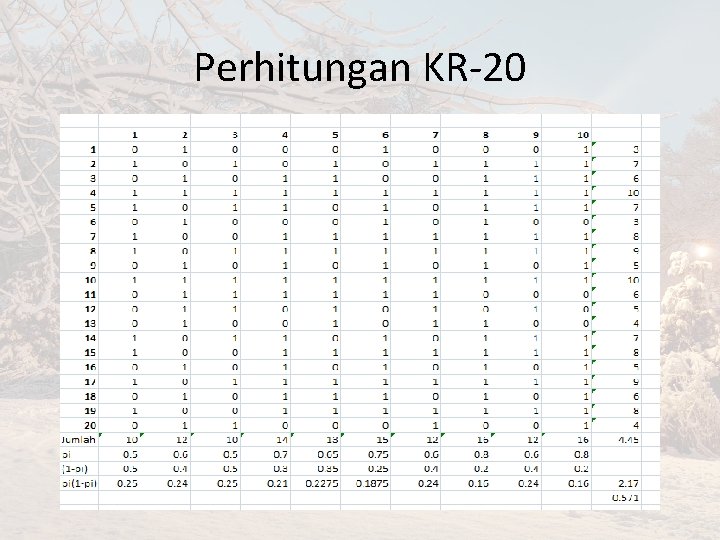
Task: Select row label 4
Action: [93, 193]
